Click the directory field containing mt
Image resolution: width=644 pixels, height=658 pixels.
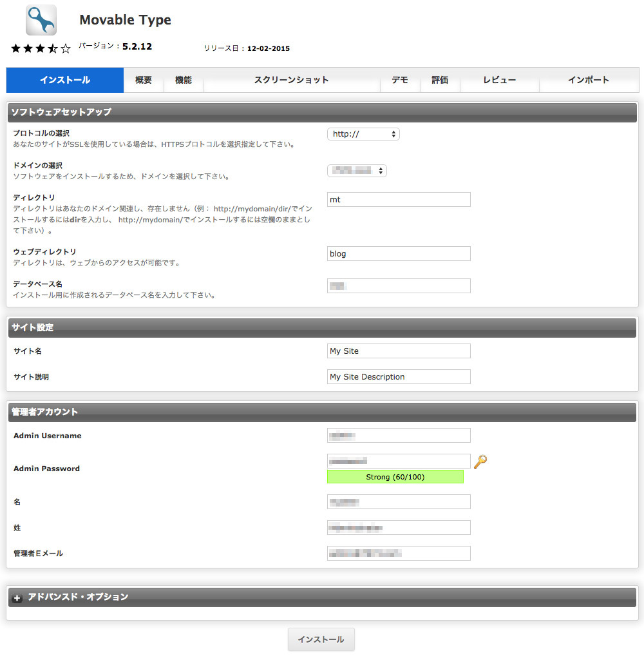[x=399, y=200]
